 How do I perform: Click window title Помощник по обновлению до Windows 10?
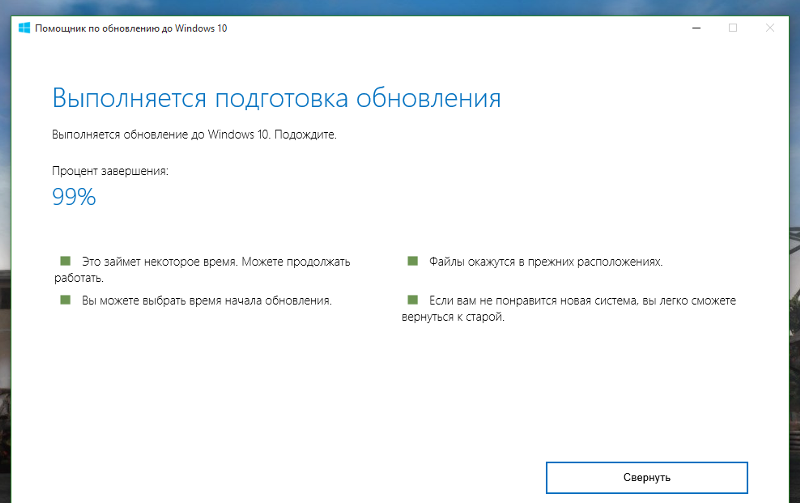131,29
